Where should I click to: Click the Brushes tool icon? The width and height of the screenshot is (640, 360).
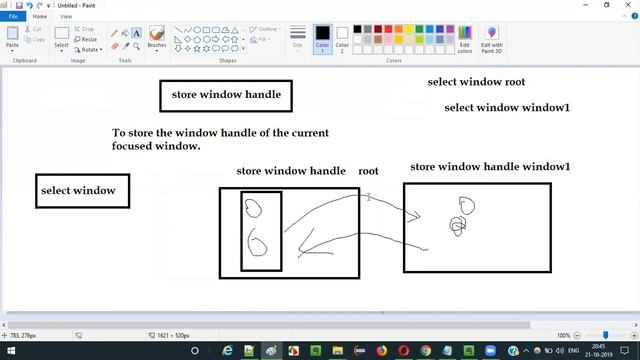coord(157,33)
